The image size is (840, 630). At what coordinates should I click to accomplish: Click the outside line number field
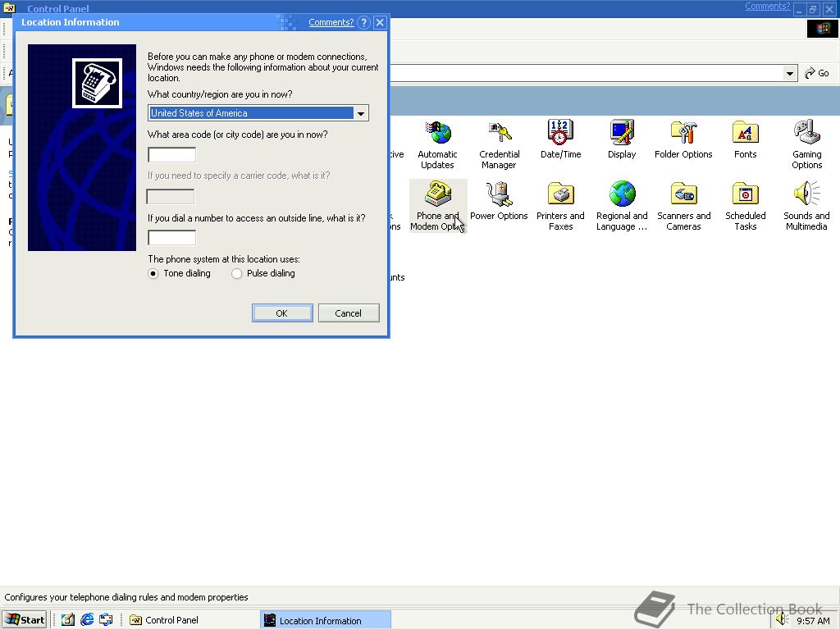172,238
